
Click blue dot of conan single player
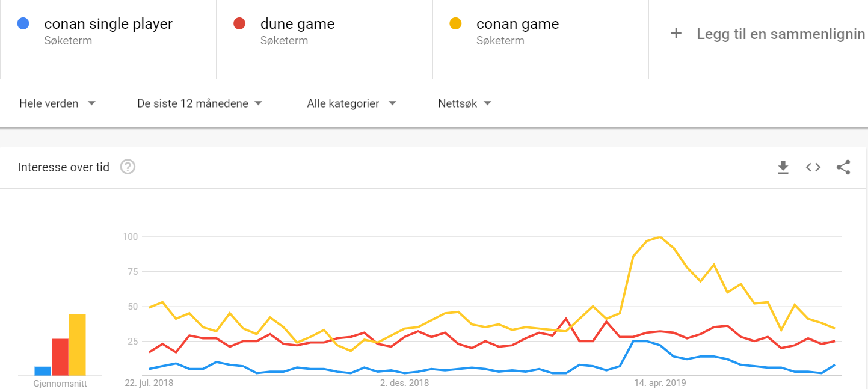coord(23,24)
